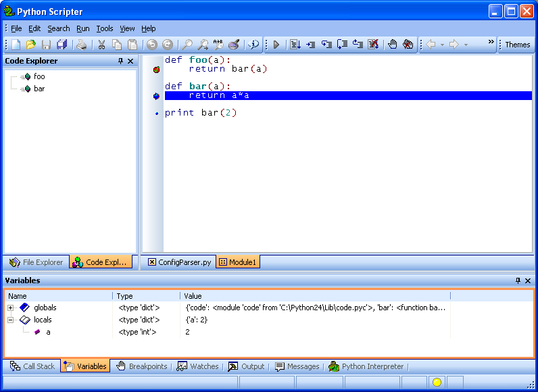Open the Run menu
This screenshot has height=392, width=538.
click(82, 28)
